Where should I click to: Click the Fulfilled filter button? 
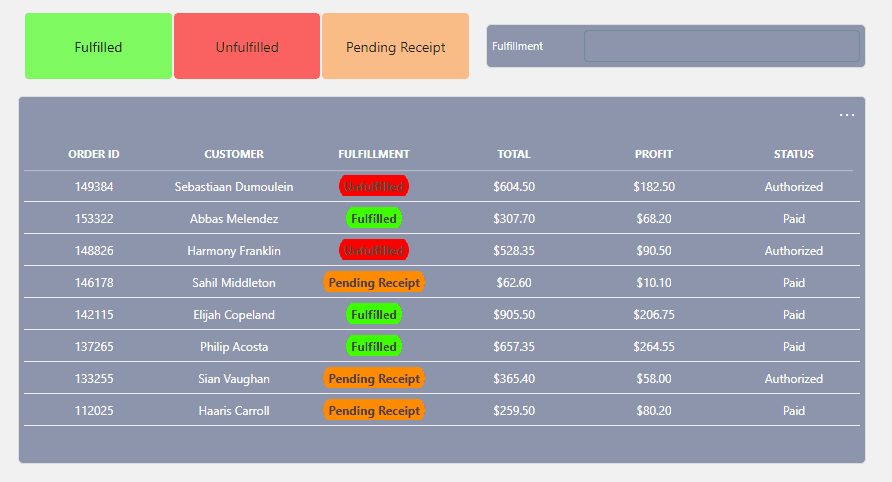point(98,47)
